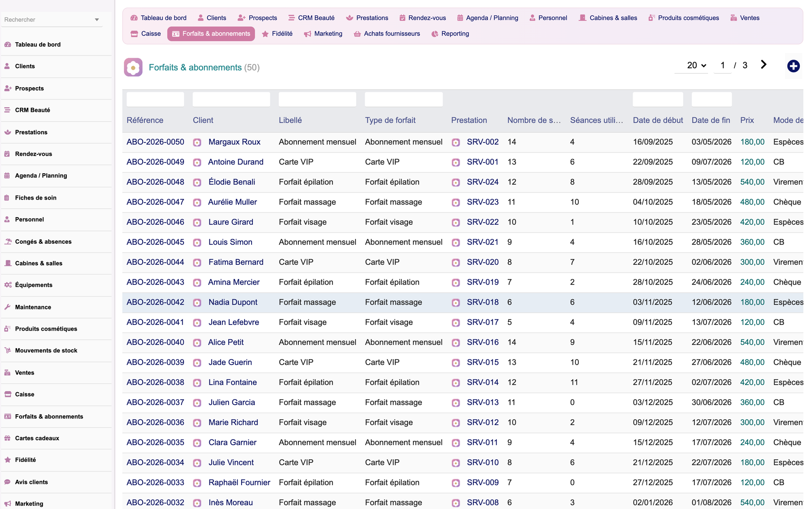Open Personnel in the left sidebar

click(29, 219)
